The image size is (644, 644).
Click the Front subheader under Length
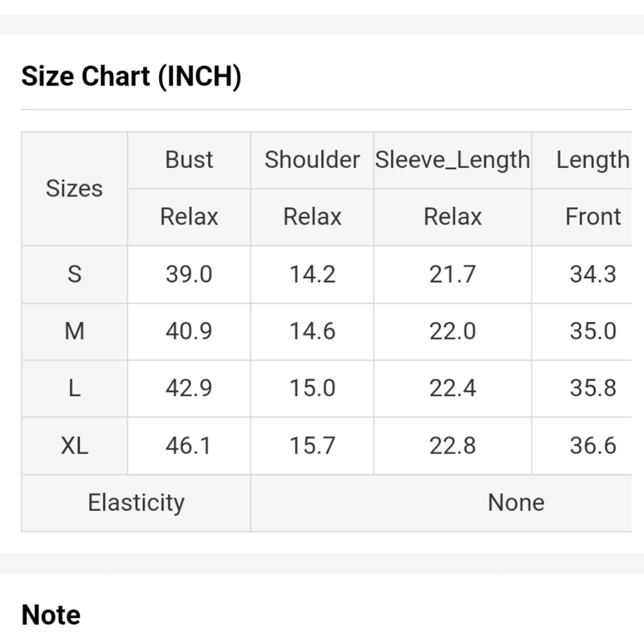tap(592, 217)
